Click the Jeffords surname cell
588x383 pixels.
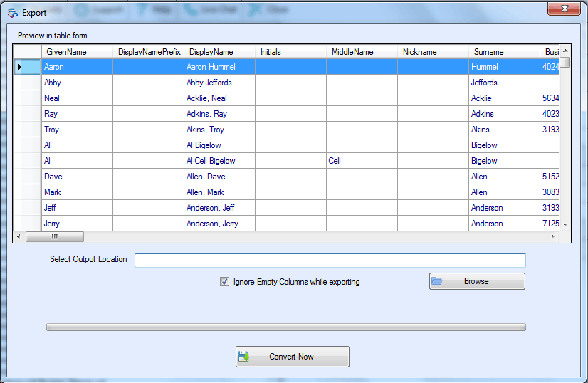505,83
